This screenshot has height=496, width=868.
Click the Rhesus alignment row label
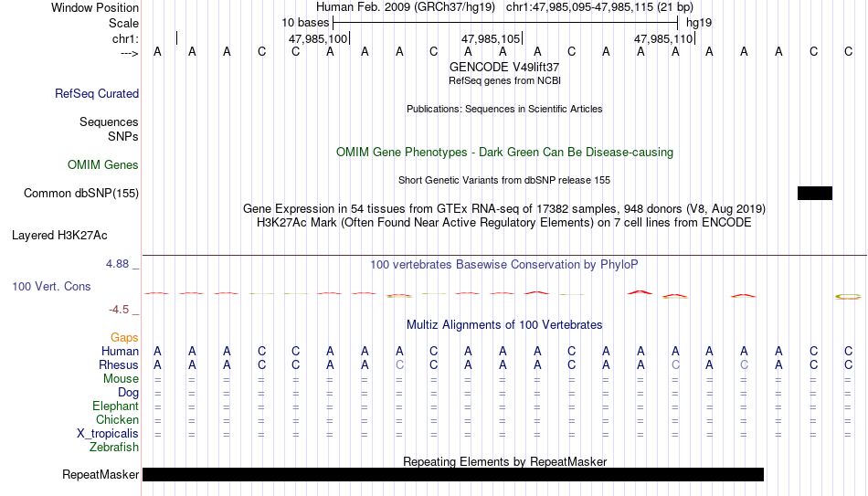[119, 365]
